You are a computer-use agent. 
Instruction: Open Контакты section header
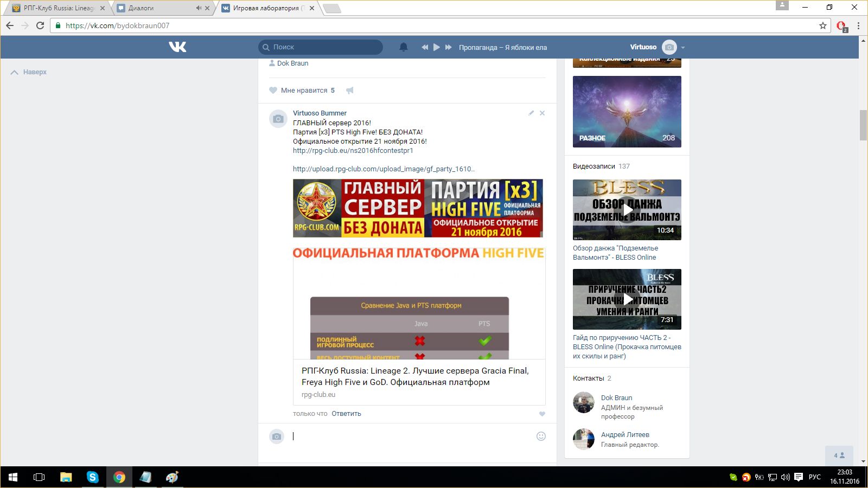tap(589, 378)
